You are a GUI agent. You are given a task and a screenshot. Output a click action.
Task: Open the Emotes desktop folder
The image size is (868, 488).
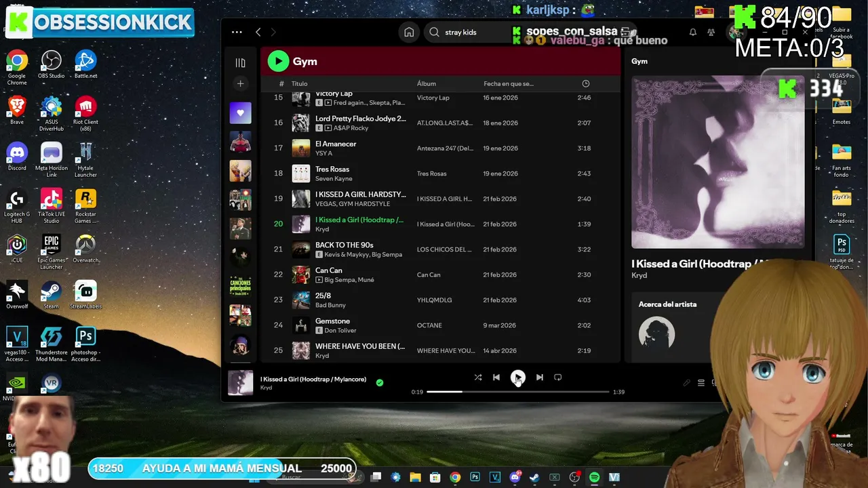842,112
